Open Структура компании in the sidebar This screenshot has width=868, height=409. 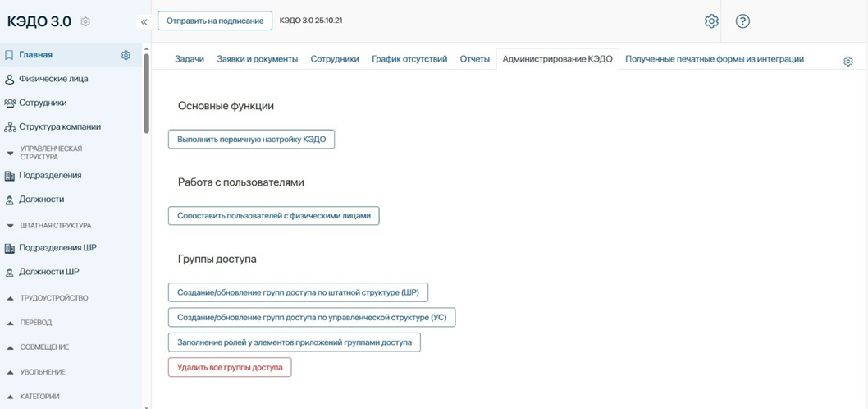[x=59, y=126]
